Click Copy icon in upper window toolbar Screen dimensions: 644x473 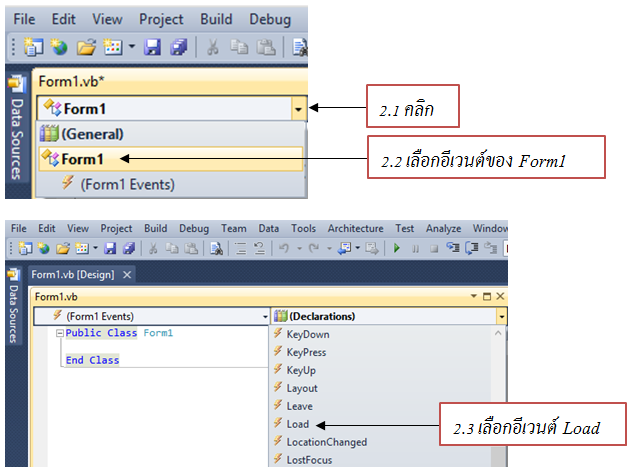(x=239, y=47)
